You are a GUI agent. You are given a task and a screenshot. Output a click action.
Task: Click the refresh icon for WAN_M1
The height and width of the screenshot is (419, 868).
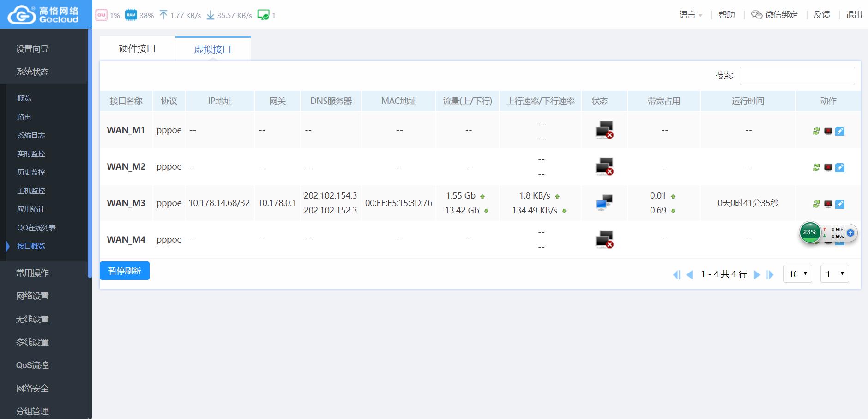[816, 131]
